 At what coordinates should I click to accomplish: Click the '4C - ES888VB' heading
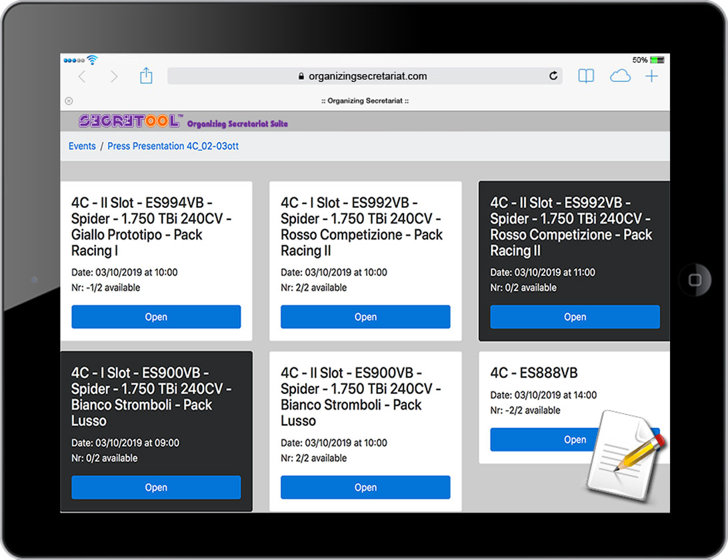point(534,373)
